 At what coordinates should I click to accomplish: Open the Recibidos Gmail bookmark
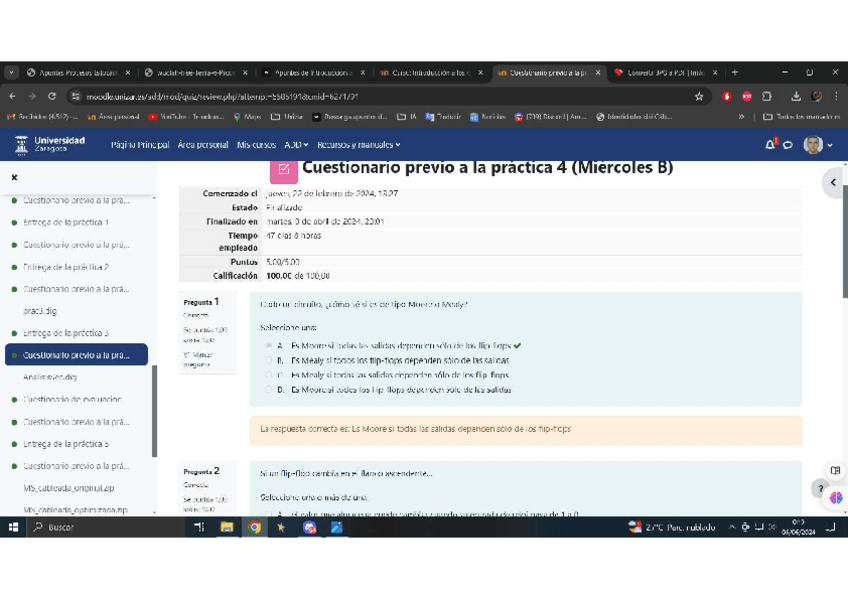42,116
